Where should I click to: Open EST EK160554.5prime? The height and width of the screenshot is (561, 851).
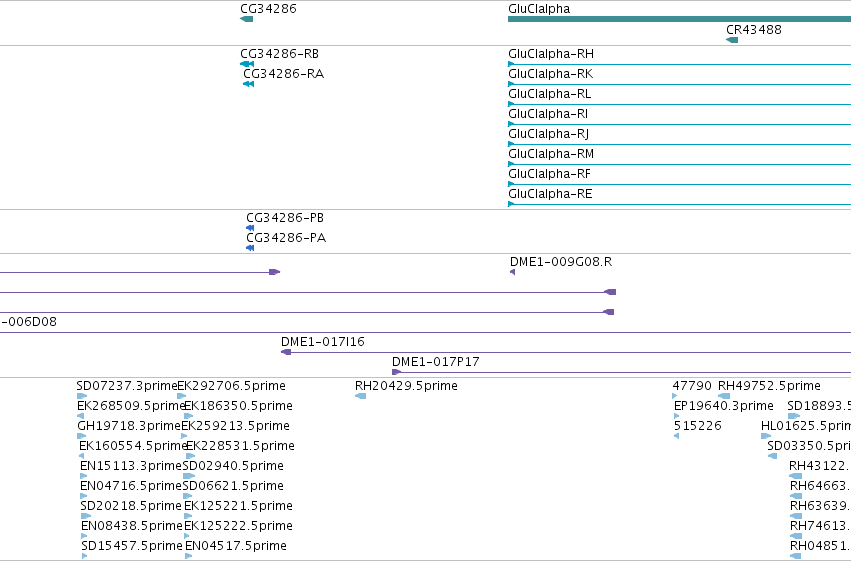pos(133,446)
